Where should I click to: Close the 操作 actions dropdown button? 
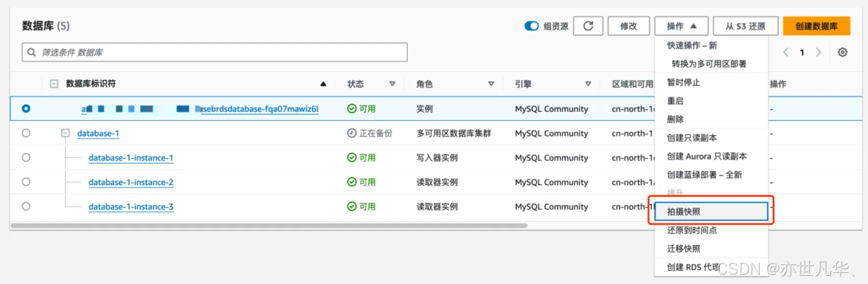[x=681, y=26]
